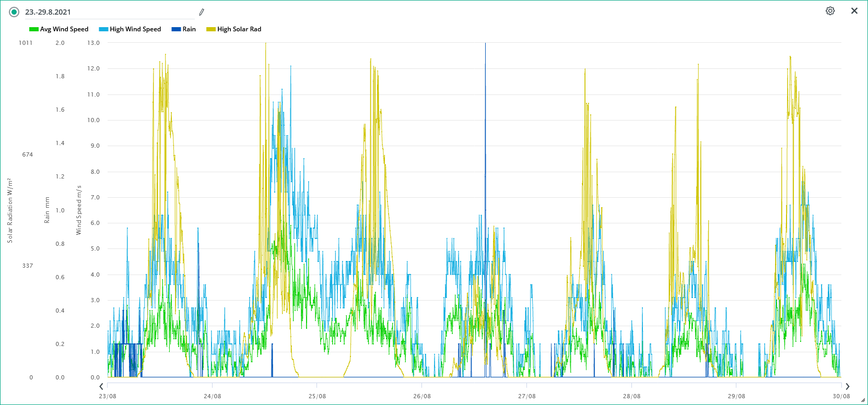Click the 28/08 date axis label
The width and height of the screenshot is (868, 405).
click(x=631, y=396)
